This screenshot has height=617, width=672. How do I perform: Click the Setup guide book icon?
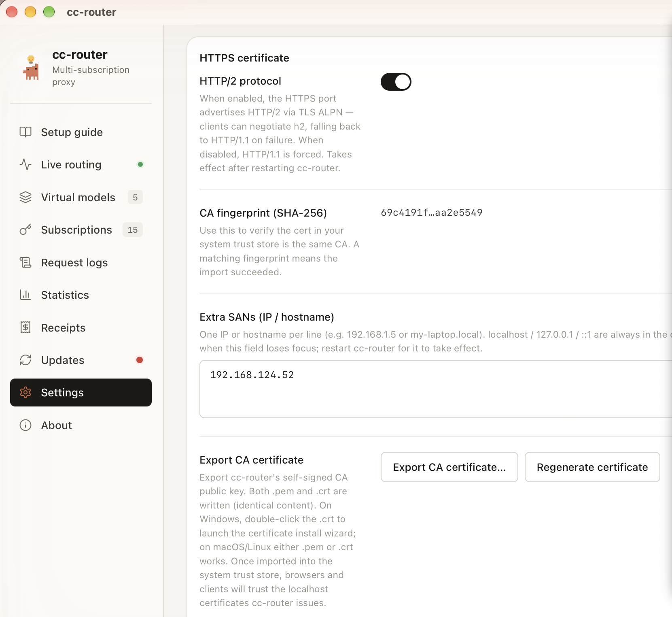click(25, 132)
